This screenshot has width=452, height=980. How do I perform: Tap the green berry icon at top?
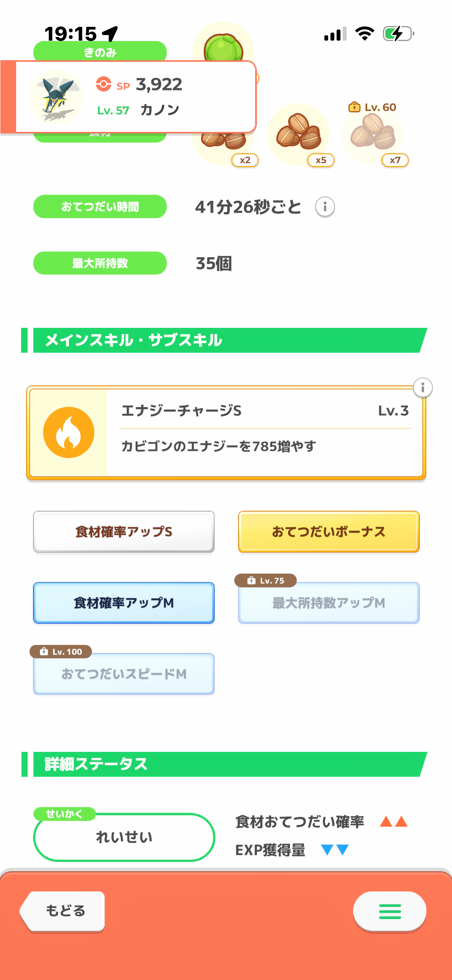pos(223,48)
